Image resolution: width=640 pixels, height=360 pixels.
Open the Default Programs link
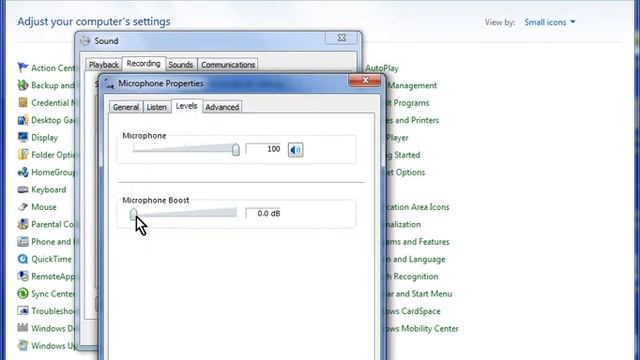[x=407, y=103]
